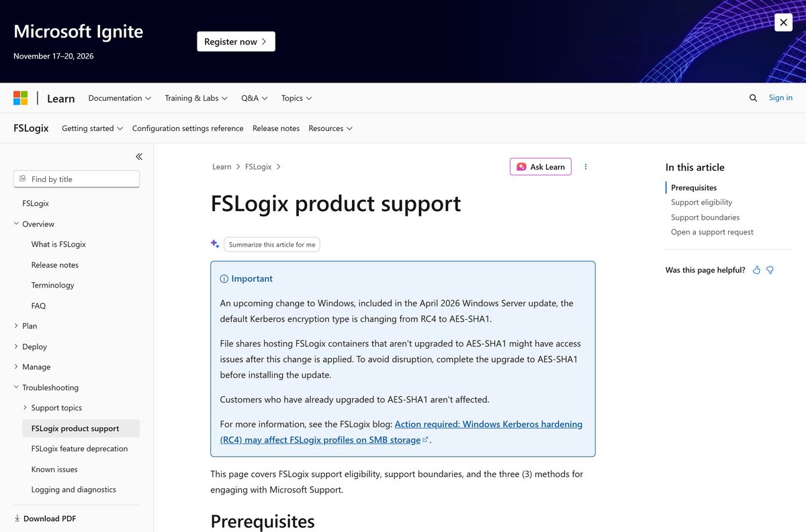The width and height of the screenshot is (806, 532).
Task: Click the Microsoft logo
Action: click(21, 98)
